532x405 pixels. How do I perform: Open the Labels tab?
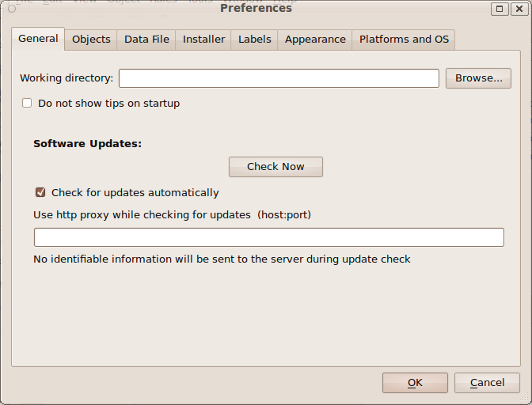coord(254,40)
